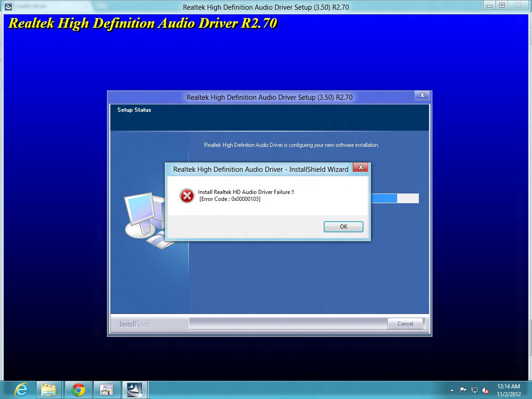Click the red error icon in the dialog

click(x=187, y=196)
